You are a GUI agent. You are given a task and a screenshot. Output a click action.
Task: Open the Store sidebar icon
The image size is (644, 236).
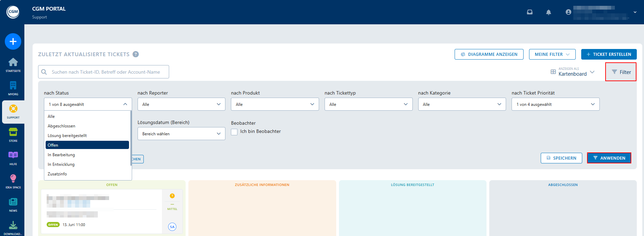(x=13, y=134)
